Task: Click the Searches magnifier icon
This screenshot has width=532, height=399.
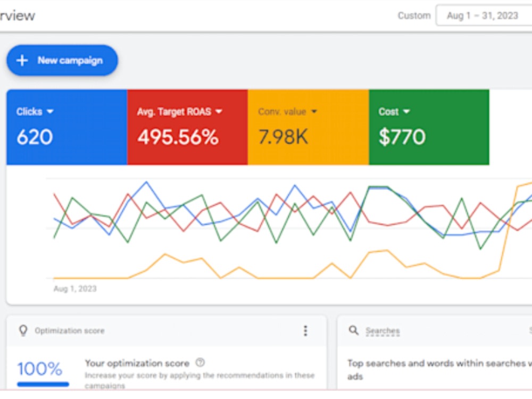Action: click(x=354, y=330)
